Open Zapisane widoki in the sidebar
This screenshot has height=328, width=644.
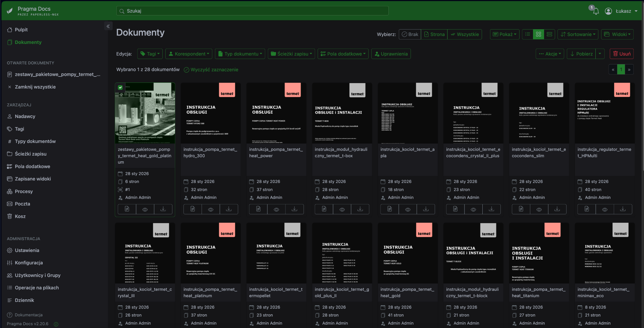click(x=33, y=179)
